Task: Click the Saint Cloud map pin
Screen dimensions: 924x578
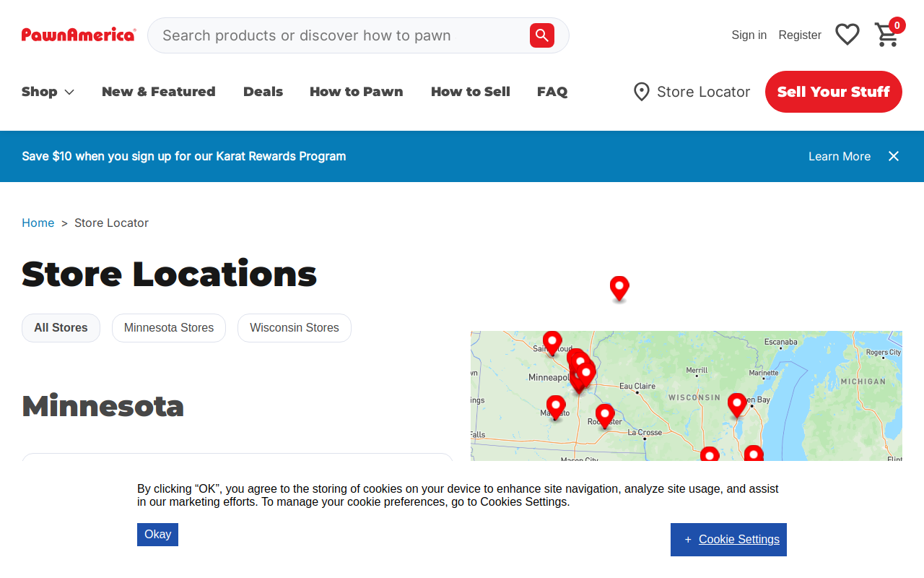Action: (x=552, y=343)
